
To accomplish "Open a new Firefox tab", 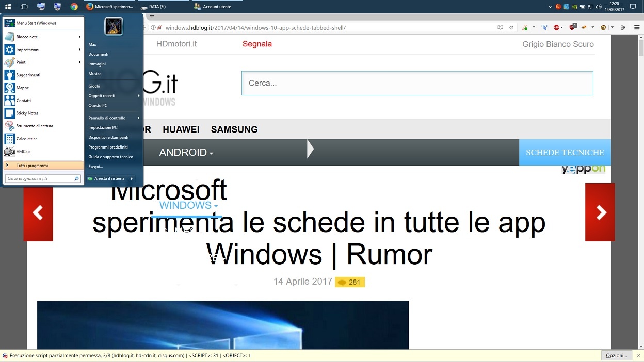I will (x=152, y=16).
